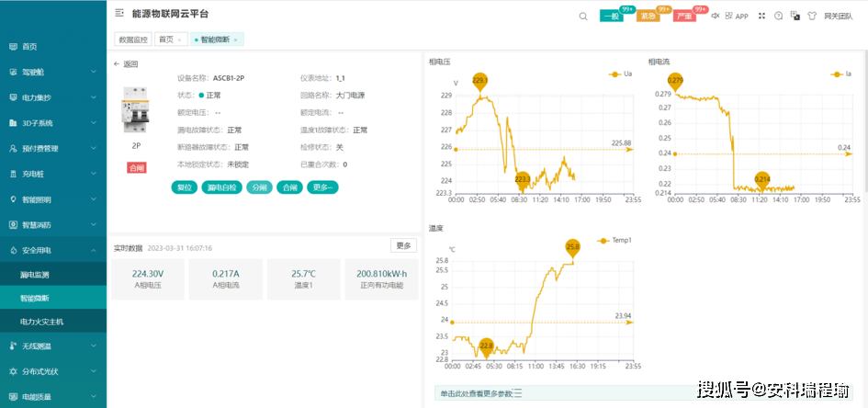
Task: Expand the 充电桩 menu chevron
Action: [x=93, y=175]
